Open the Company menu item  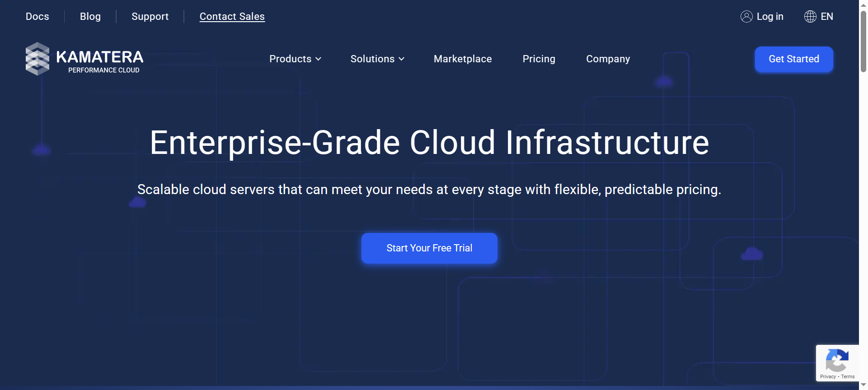point(608,59)
